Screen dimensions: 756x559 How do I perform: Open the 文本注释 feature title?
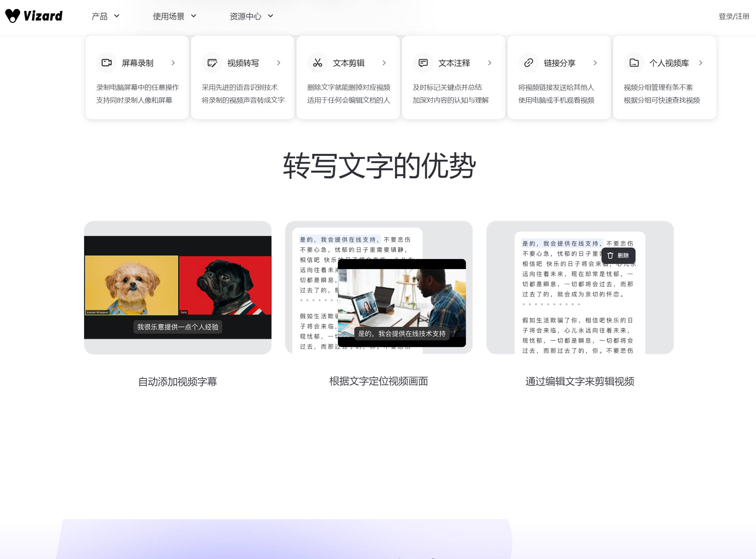point(454,63)
